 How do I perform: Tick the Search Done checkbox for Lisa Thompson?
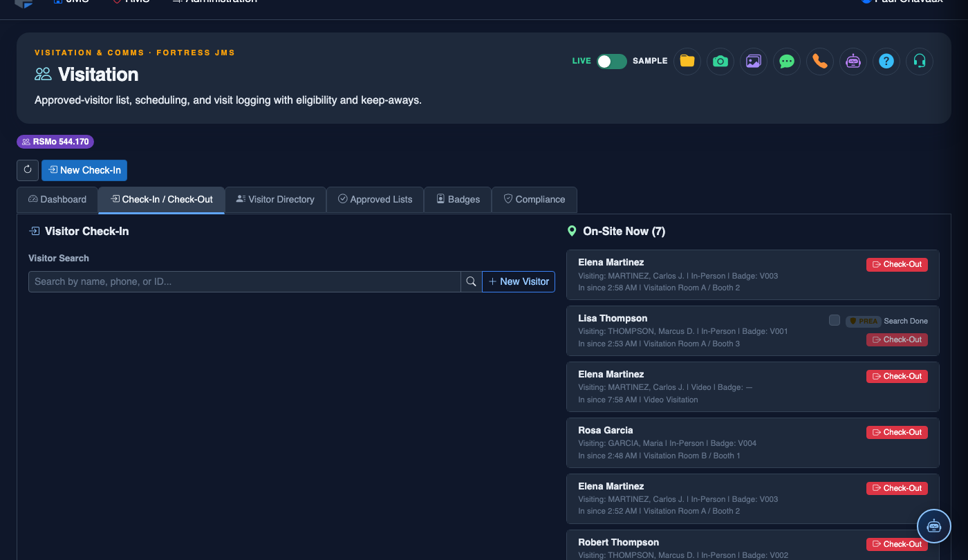click(x=835, y=320)
